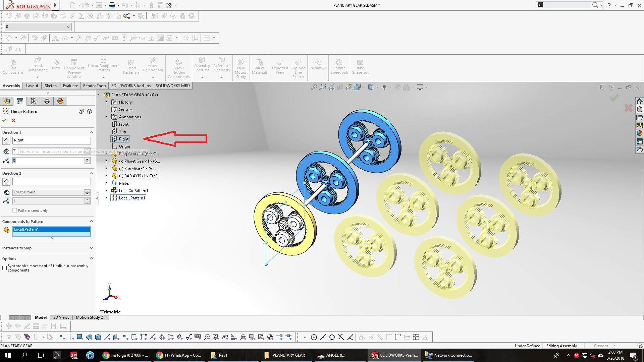
Task: Open the dropdown showing value 0
Action: click(x=68, y=27)
